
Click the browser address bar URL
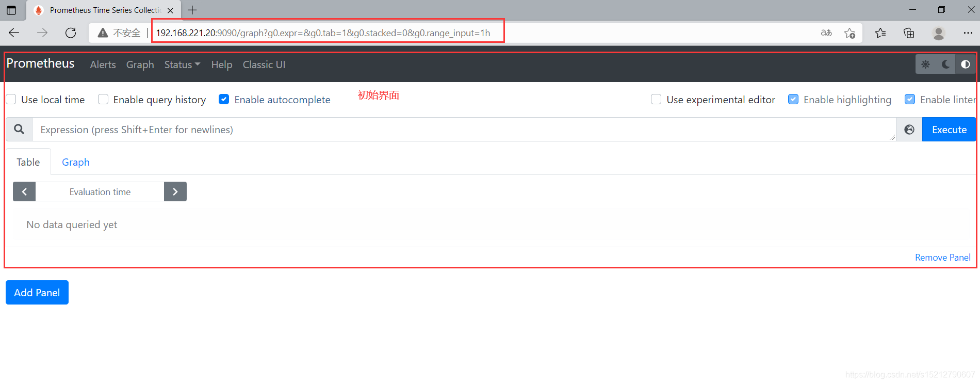pos(323,33)
